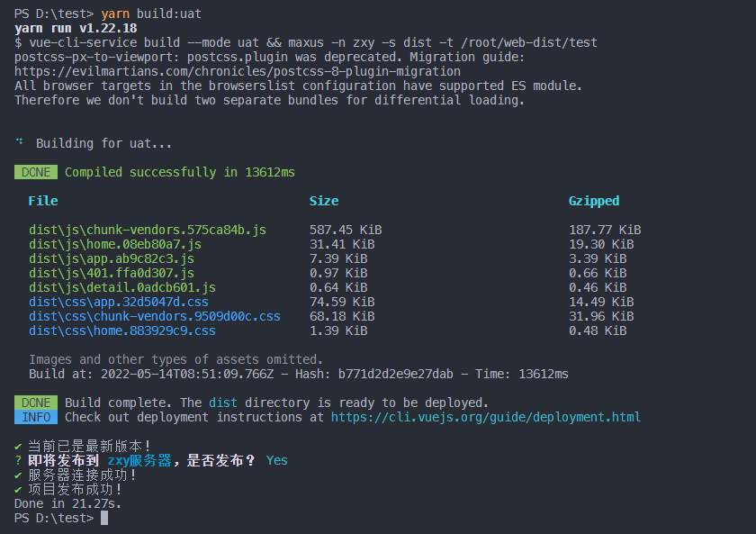Click the question mark beside 即将发布到
This screenshot has width=756, height=534.
click(19, 460)
